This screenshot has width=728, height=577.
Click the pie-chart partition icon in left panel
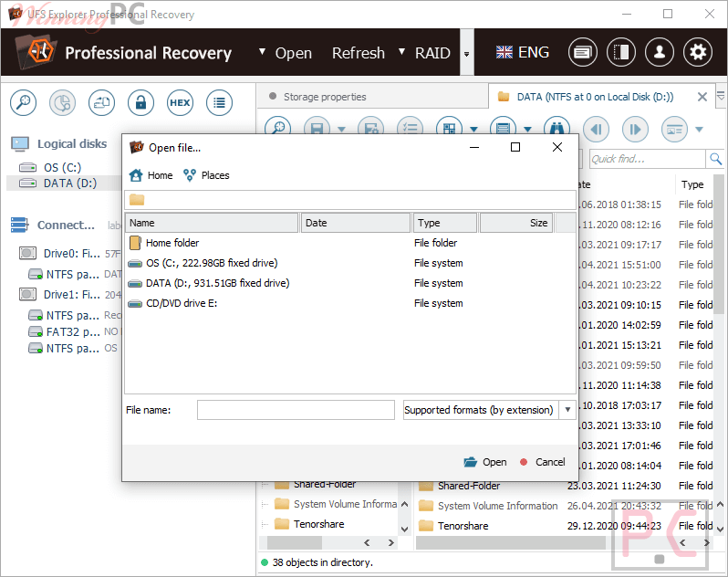point(62,102)
